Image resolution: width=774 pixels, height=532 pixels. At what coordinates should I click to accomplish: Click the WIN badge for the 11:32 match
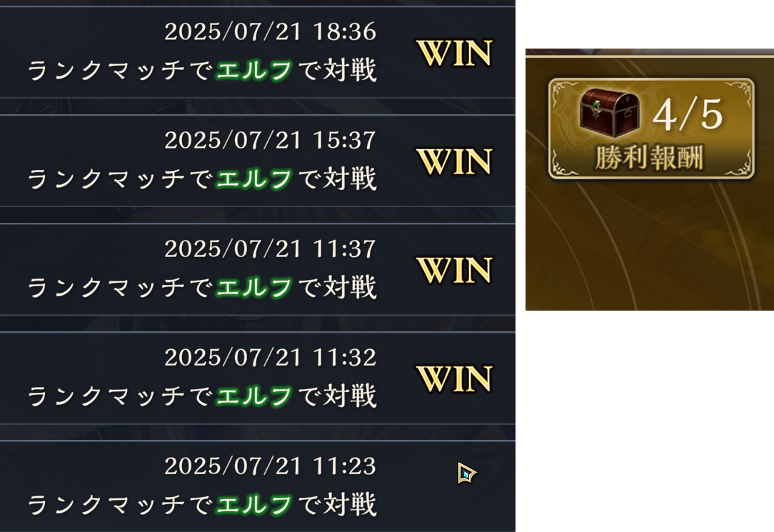pyautogui.click(x=455, y=378)
